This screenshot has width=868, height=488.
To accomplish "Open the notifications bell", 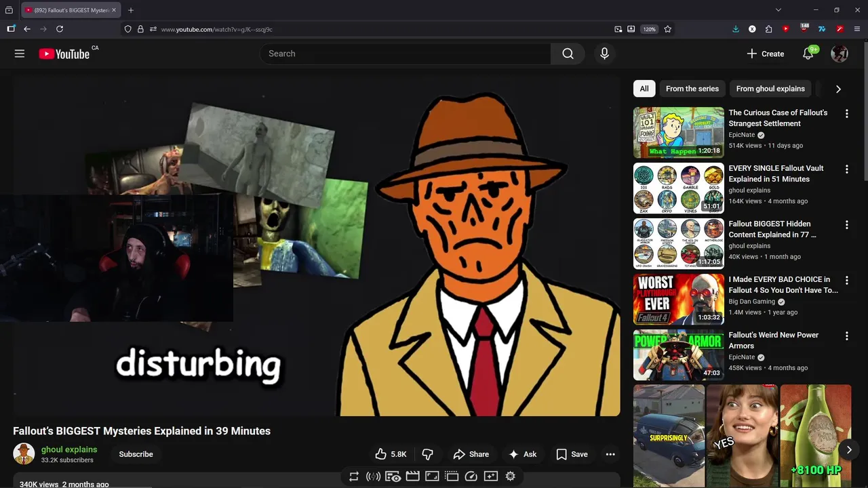I will click(x=808, y=54).
